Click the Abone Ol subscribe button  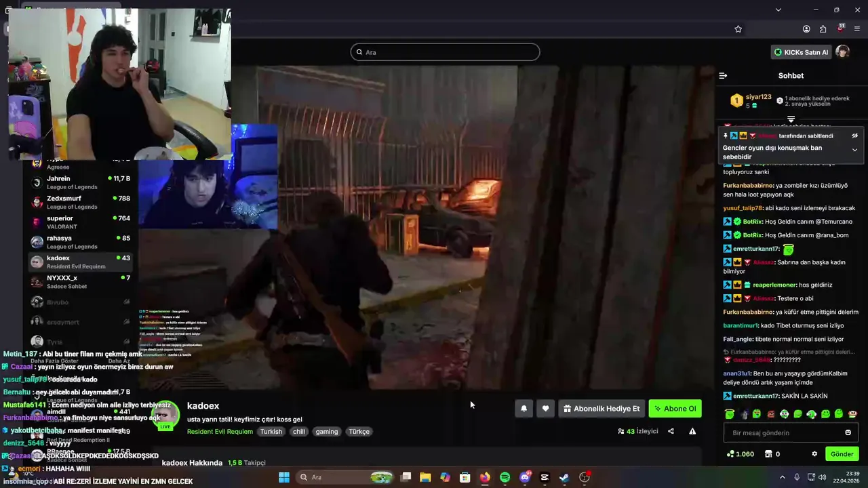pos(675,409)
